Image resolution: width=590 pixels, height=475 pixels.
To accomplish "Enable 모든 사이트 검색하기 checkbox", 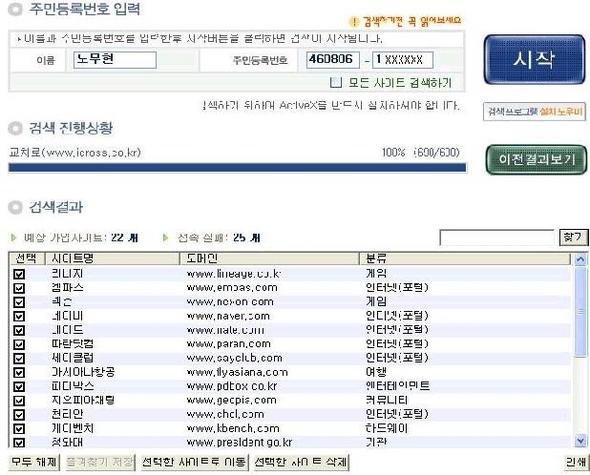I will click(x=336, y=82).
